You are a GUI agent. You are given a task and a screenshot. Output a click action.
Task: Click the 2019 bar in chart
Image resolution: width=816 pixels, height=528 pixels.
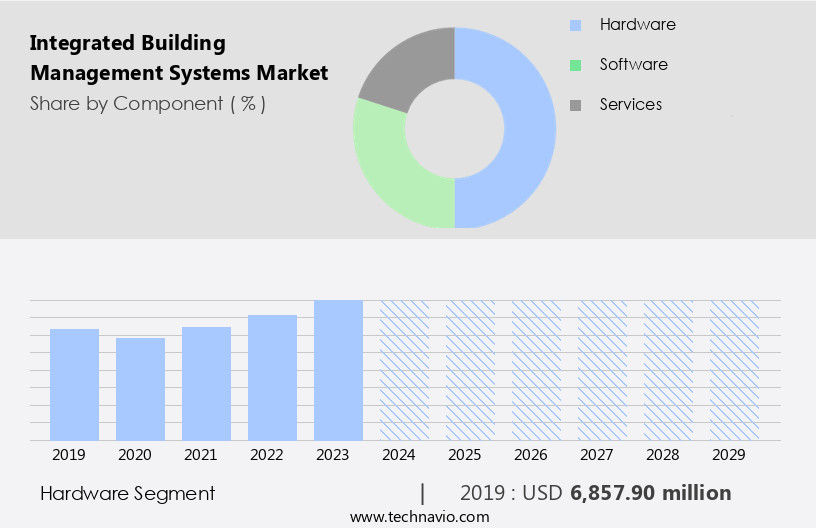(x=75, y=385)
